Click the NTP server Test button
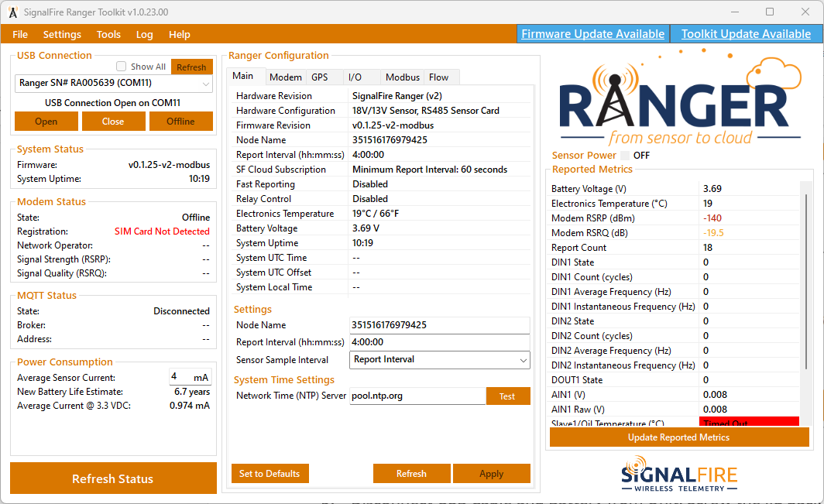 (x=508, y=396)
